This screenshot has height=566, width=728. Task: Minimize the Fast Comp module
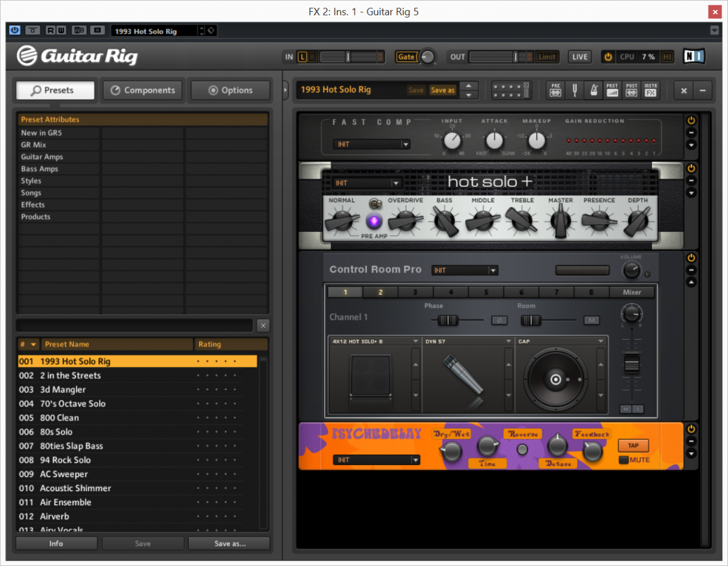tap(691, 133)
